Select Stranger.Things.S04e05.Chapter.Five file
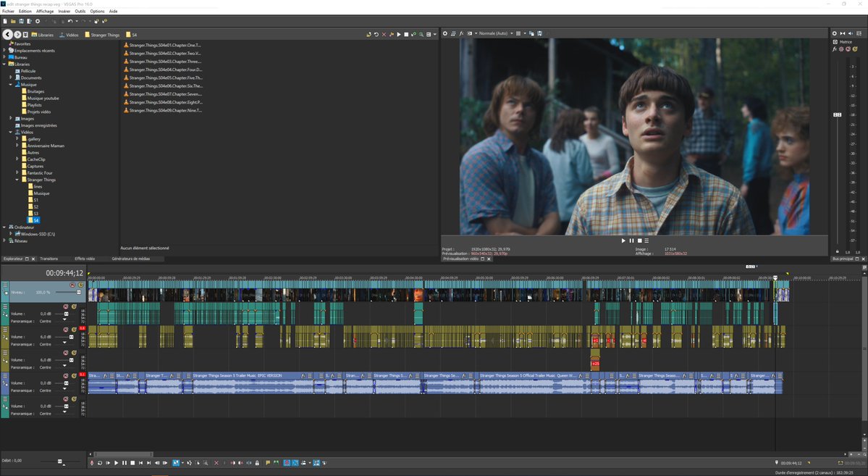 pyautogui.click(x=164, y=78)
